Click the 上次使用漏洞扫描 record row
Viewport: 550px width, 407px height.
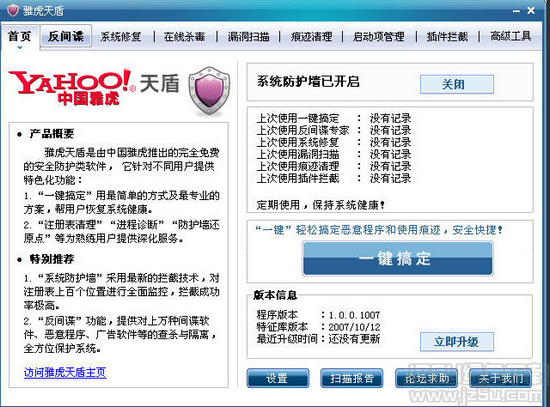pyautogui.click(x=334, y=154)
